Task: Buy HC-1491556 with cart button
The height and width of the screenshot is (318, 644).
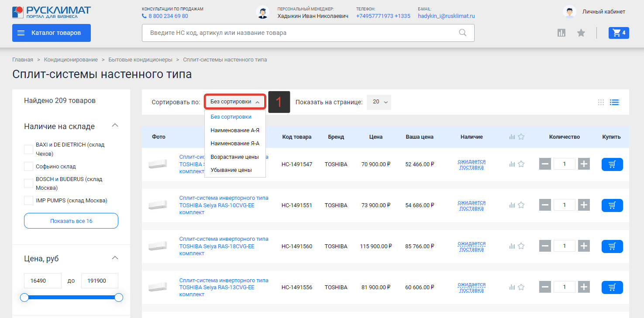Action: pos(612,287)
